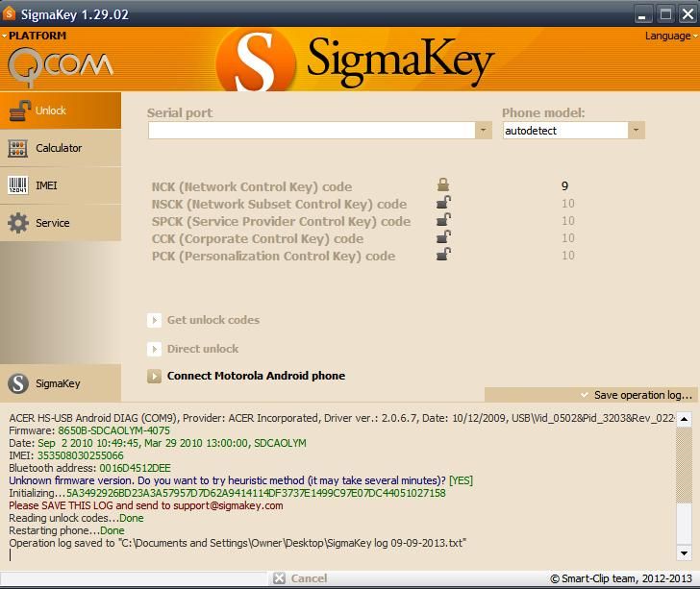Click firmware value 8650B-SDCAOLYM-4075 in log
The height and width of the screenshot is (589, 700).
tap(113, 430)
